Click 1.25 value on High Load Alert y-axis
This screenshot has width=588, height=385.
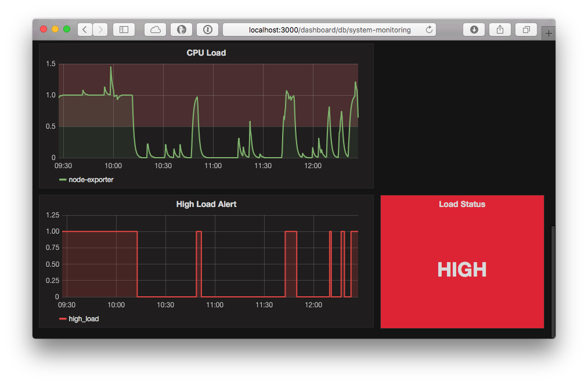52,215
